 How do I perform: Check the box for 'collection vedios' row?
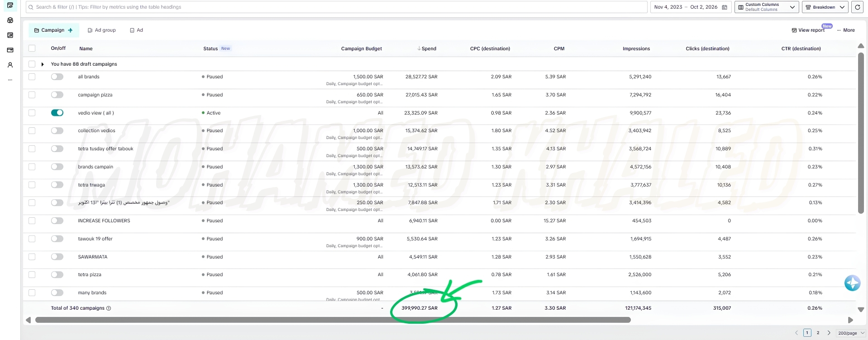[x=32, y=131]
